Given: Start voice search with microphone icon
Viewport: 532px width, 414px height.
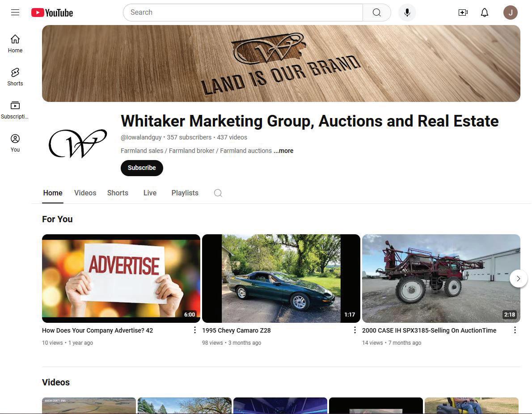Looking at the screenshot, I should tap(407, 13).
